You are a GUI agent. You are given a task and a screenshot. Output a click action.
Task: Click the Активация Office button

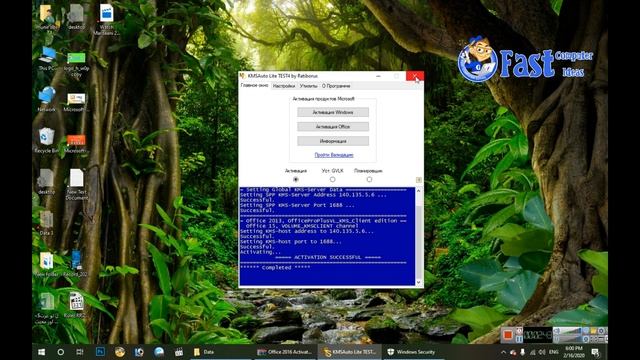[x=333, y=127]
